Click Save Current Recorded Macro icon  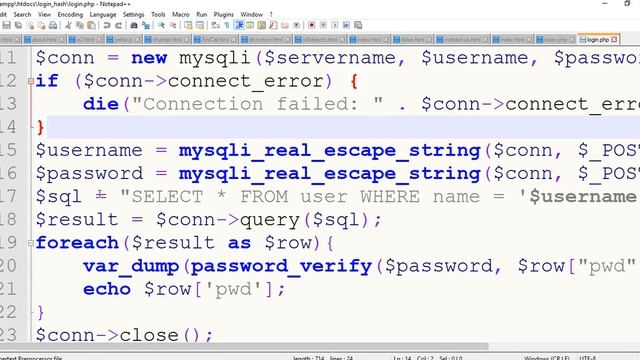click(358, 25)
